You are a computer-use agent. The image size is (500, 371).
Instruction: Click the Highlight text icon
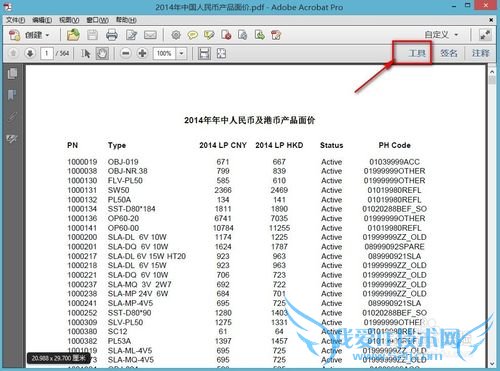click(x=209, y=35)
